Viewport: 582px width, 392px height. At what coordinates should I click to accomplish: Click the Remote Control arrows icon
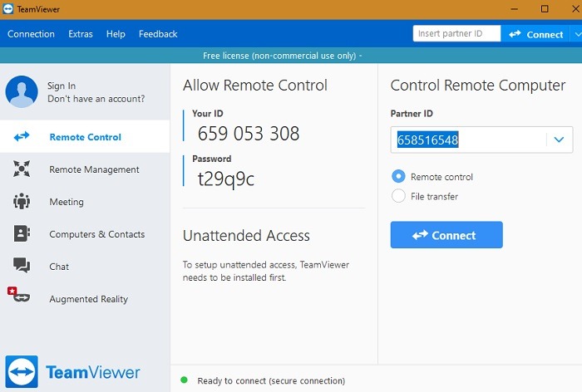[x=22, y=136]
